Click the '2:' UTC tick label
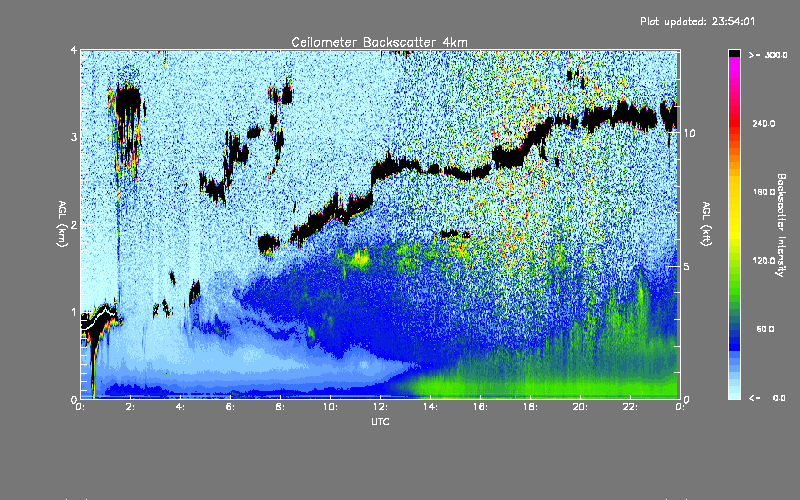Viewport: 800px width, 500px height. click(x=130, y=407)
